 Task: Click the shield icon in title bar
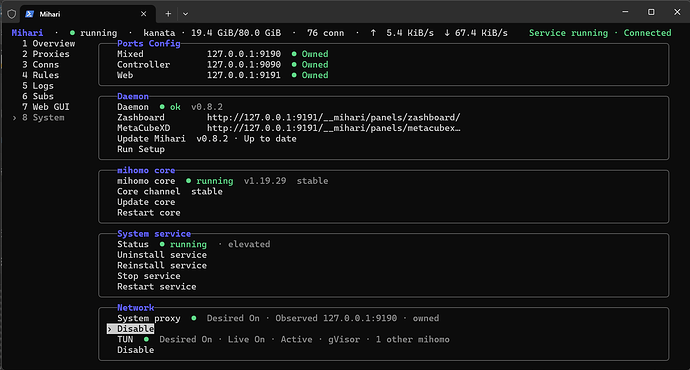[12, 14]
